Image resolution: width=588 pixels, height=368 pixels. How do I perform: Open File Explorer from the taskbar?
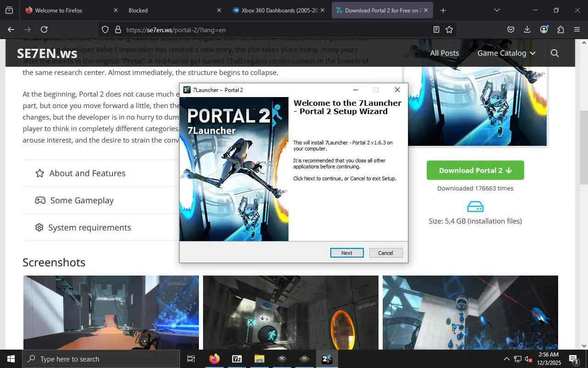click(x=260, y=359)
